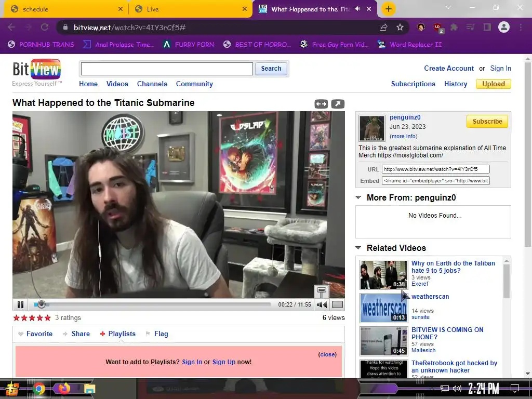Open the Subscriptions link

pos(413,84)
